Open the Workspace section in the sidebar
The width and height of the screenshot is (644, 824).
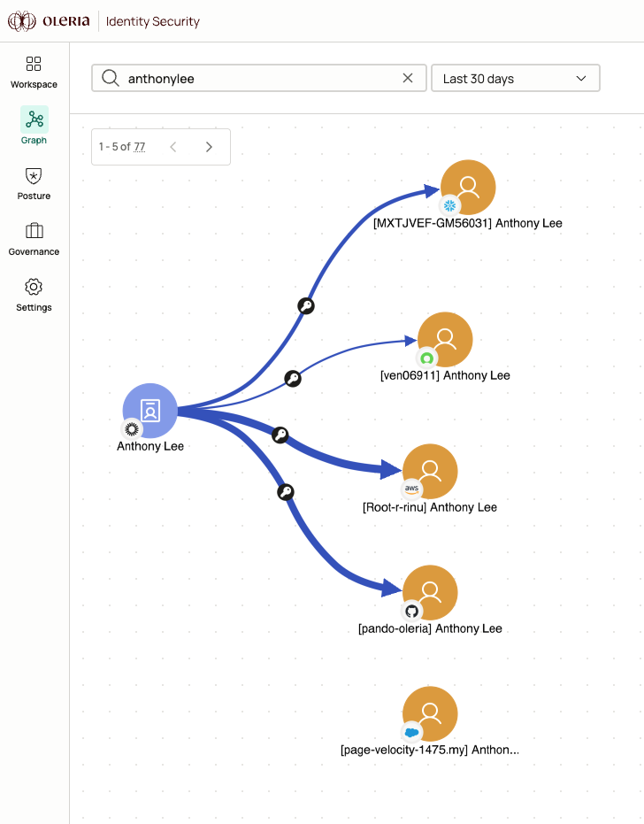click(34, 73)
